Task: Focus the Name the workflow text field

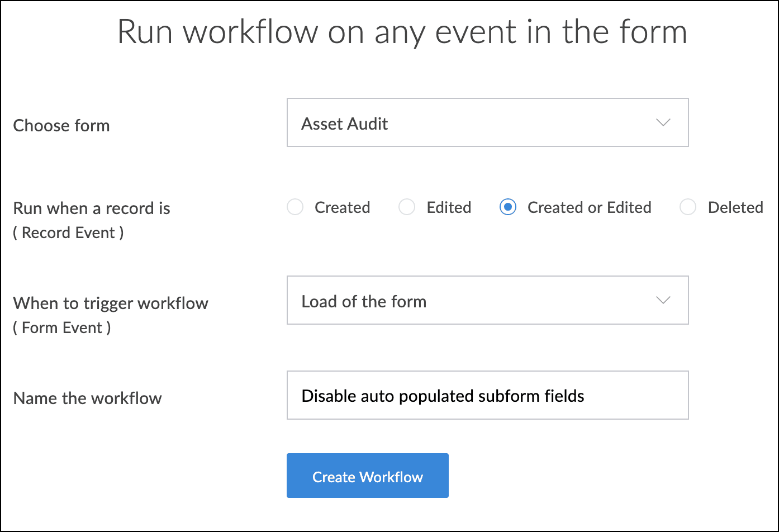Action: tap(487, 396)
